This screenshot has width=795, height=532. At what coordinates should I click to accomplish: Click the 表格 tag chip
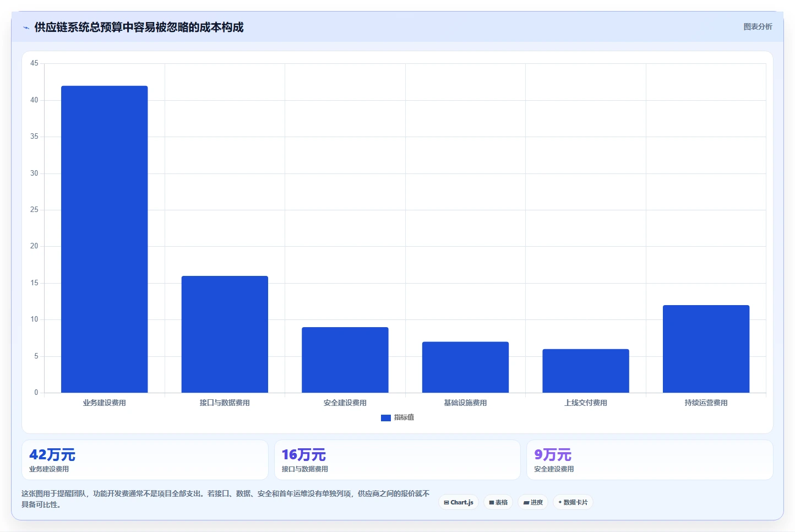click(x=498, y=502)
